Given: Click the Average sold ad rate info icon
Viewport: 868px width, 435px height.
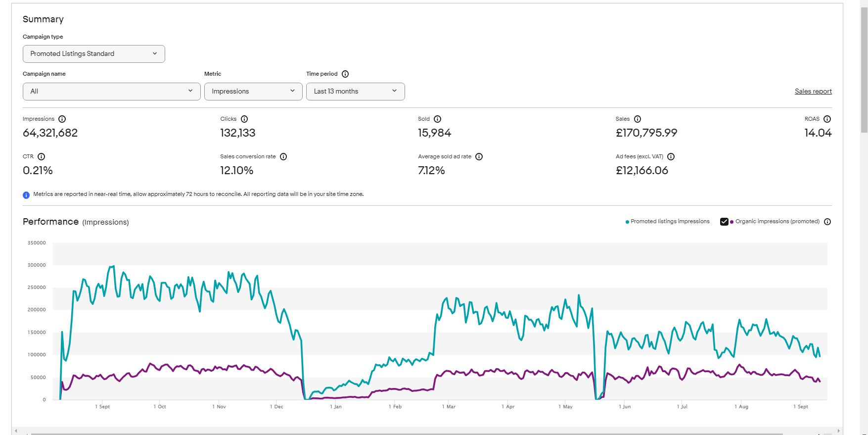Looking at the screenshot, I should pyautogui.click(x=479, y=157).
